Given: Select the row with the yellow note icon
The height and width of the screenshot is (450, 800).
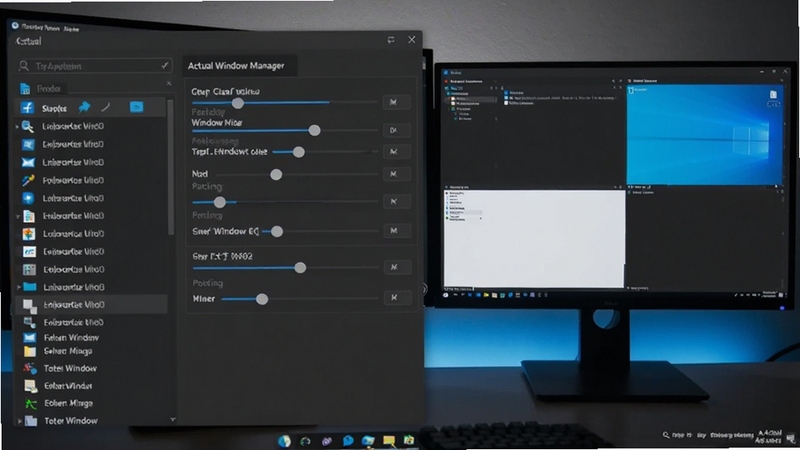Looking at the screenshot, I should tap(91, 386).
